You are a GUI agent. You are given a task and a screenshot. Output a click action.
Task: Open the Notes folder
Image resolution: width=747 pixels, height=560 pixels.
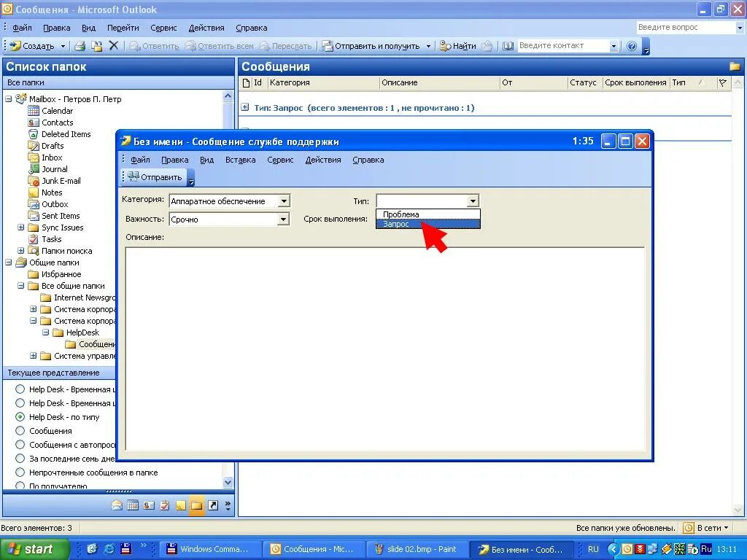(52, 192)
